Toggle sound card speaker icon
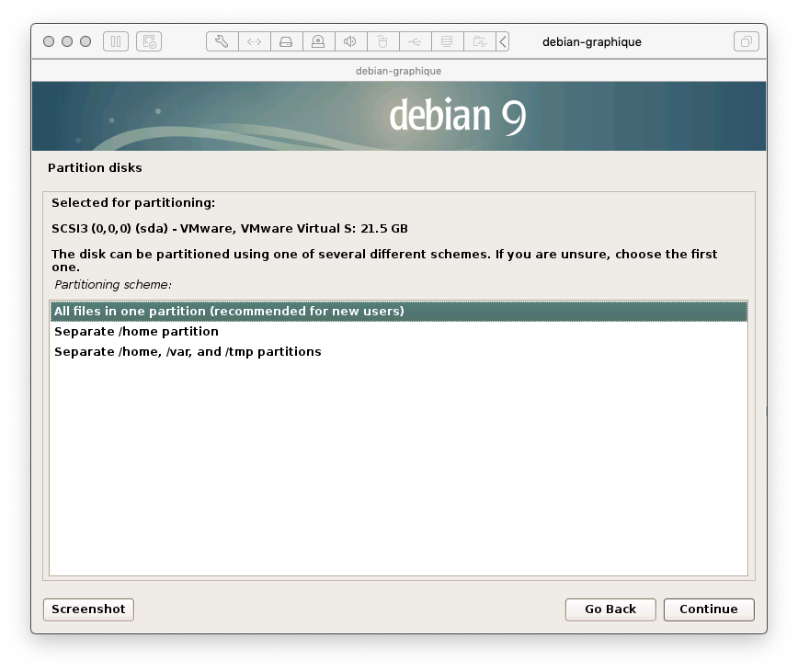 point(350,41)
